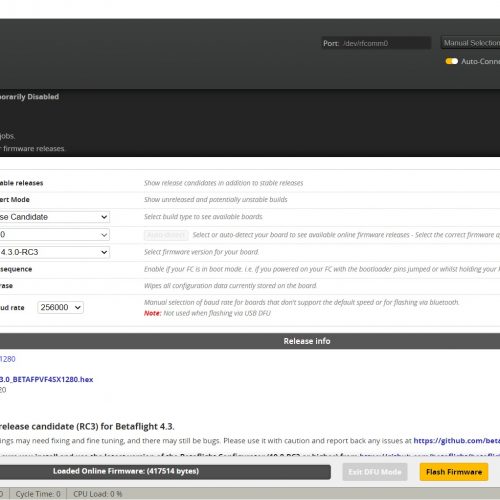The width and height of the screenshot is (500, 500).
Task: Click the 'firmware releases' log line
Action: [x=33, y=149]
